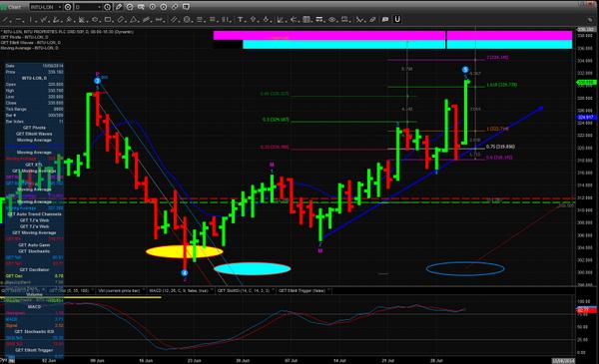Screen dimensions: 599x364
Task: Click the speech bubble note icon beside U
Action: [385, 19]
